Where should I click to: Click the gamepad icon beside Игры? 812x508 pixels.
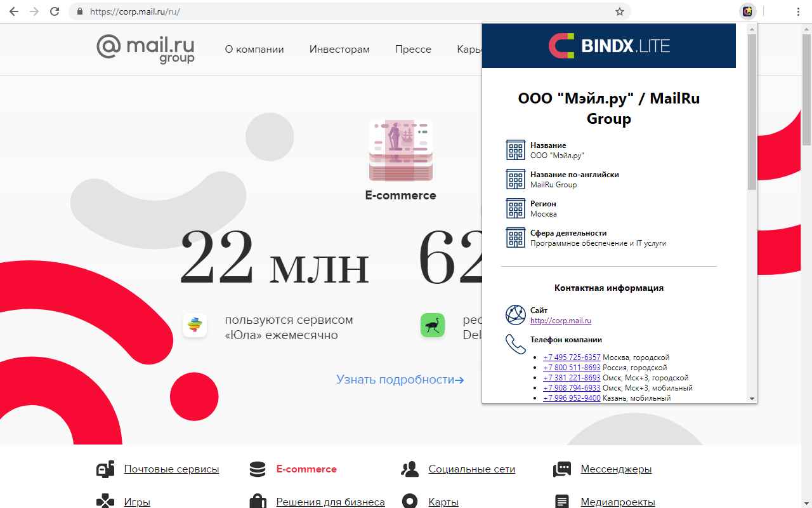pos(105,502)
